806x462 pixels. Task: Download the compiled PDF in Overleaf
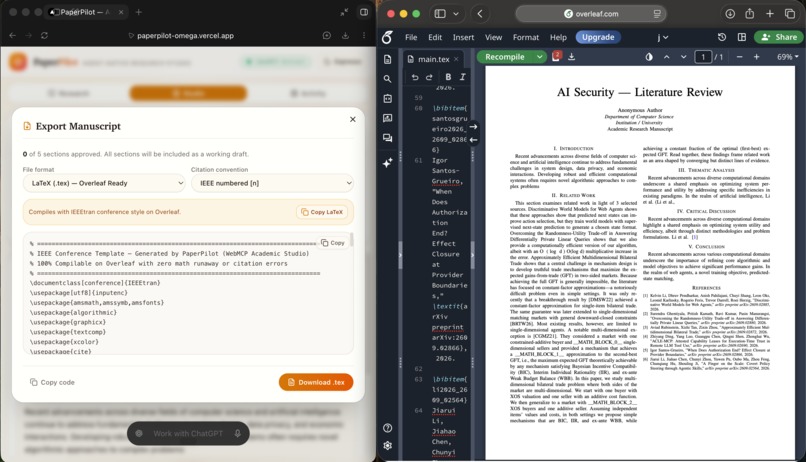[572, 57]
